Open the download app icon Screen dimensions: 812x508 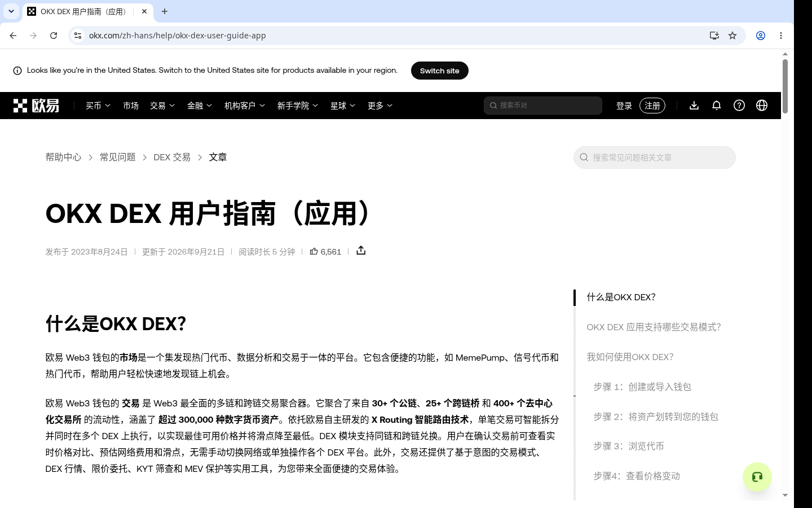694,106
